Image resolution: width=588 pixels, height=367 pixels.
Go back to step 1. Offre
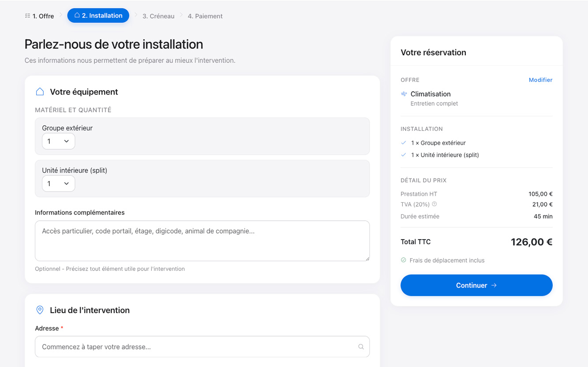coord(40,16)
